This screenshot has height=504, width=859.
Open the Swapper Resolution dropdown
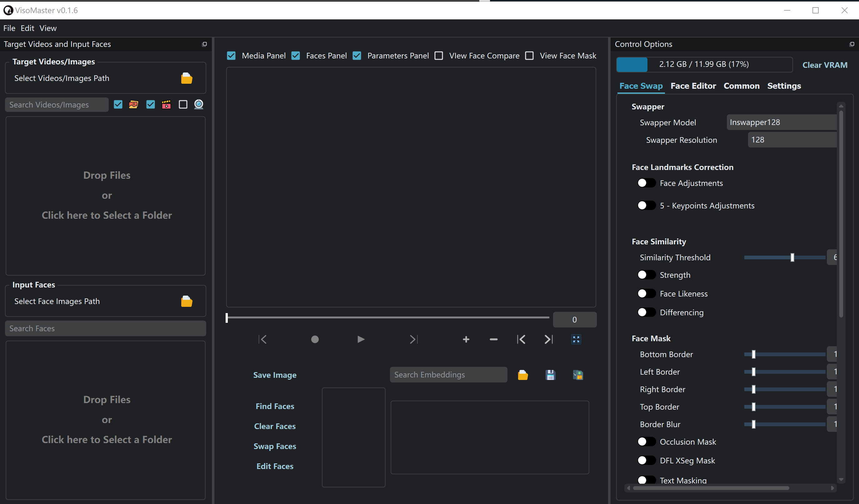(792, 140)
